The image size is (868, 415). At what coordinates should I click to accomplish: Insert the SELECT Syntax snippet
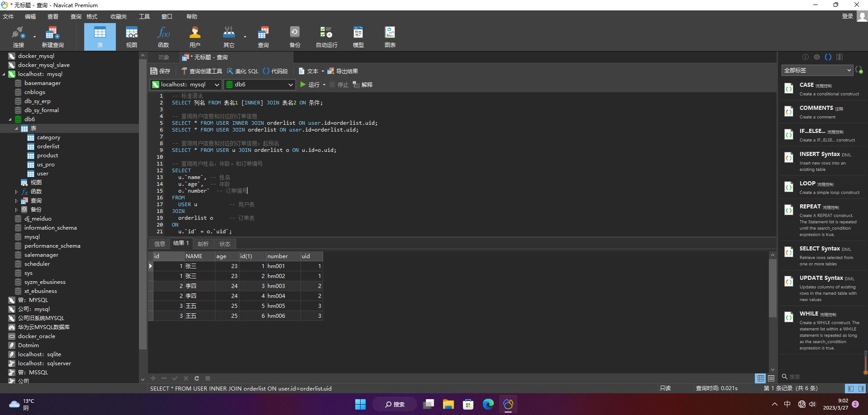pos(822,256)
